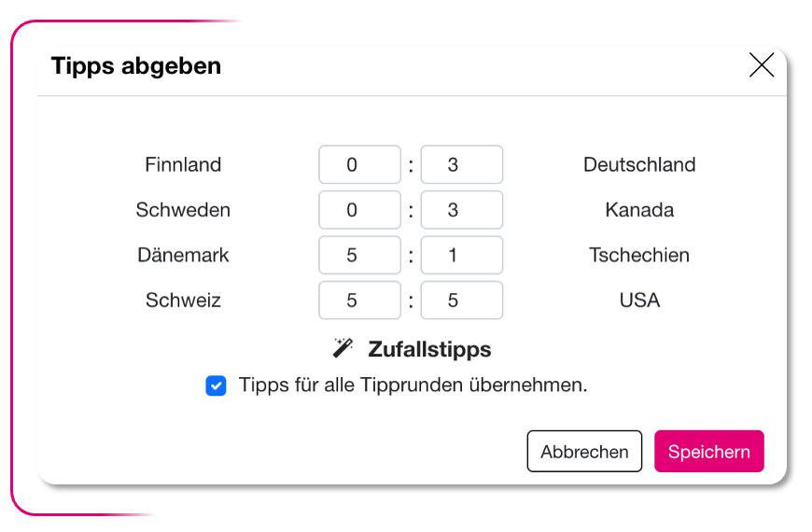812x532 pixels.
Task: Click the Schweiz team name
Action: pyautogui.click(x=183, y=301)
